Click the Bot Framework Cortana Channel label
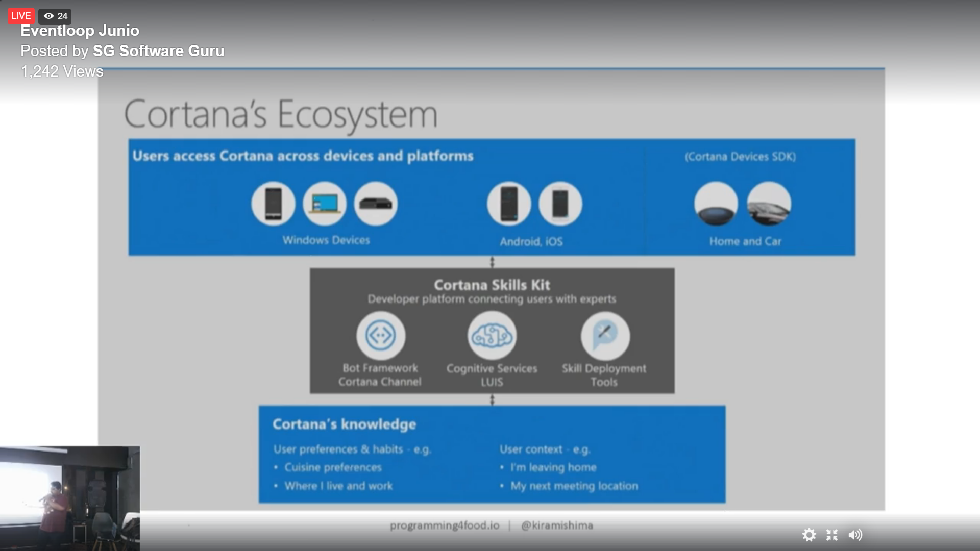Image resolution: width=980 pixels, height=551 pixels. [x=380, y=375]
